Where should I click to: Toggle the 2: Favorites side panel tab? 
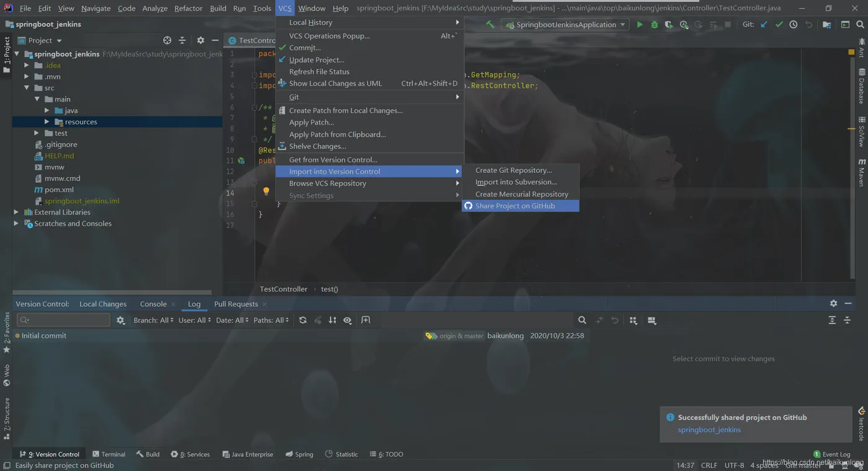(x=7, y=333)
